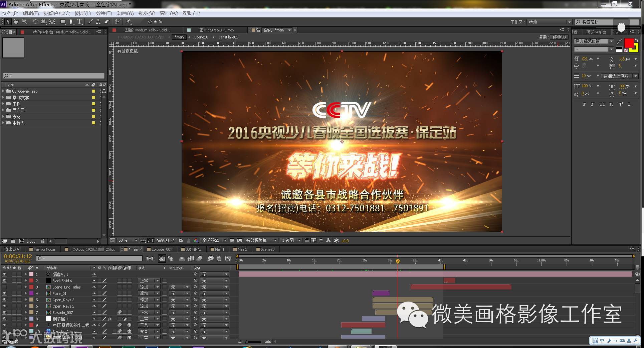The height and width of the screenshot is (348, 644).
Task: Select the Hand tool
Action: click(x=16, y=22)
